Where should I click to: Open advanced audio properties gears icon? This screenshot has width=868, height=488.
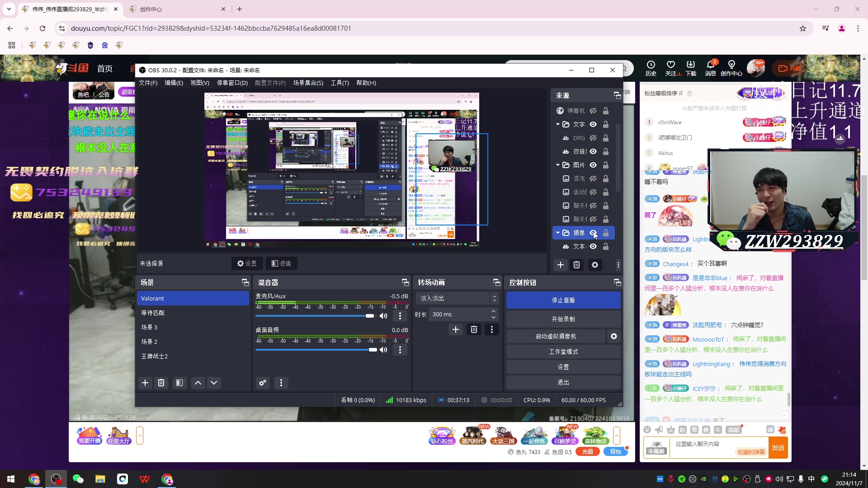click(x=263, y=383)
